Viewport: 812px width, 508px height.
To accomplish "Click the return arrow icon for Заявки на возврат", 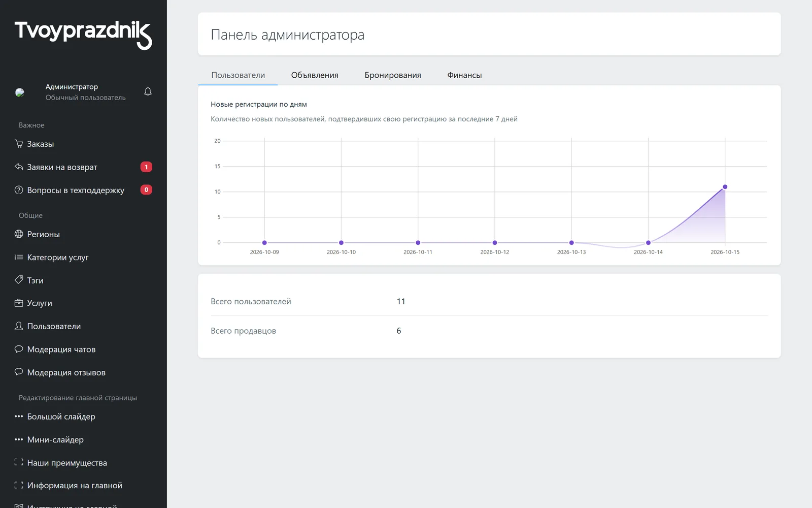I will click(19, 167).
